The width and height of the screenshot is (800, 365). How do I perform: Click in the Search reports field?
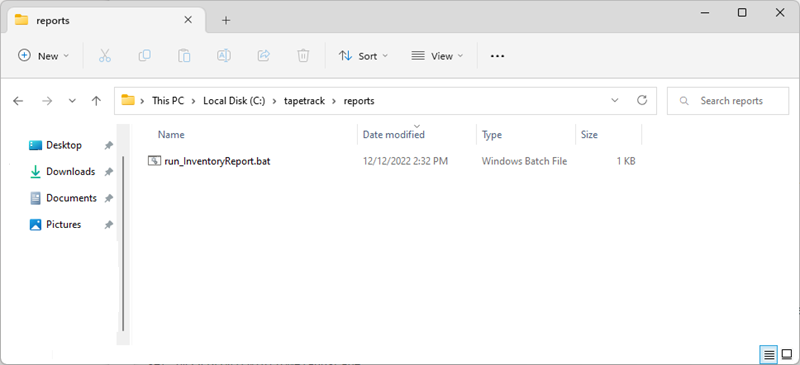click(728, 101)
